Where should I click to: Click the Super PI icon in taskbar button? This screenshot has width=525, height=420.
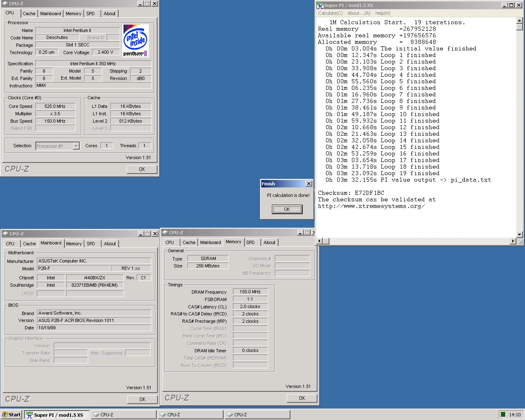coord(29,415)
